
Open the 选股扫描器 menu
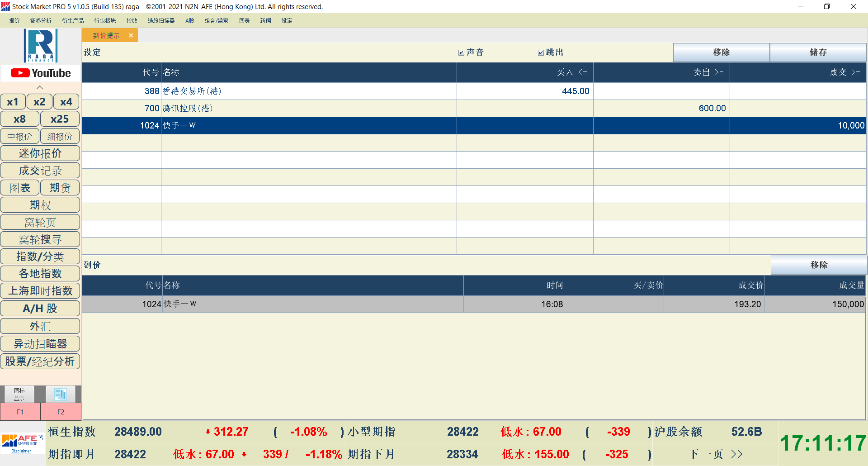161,21
